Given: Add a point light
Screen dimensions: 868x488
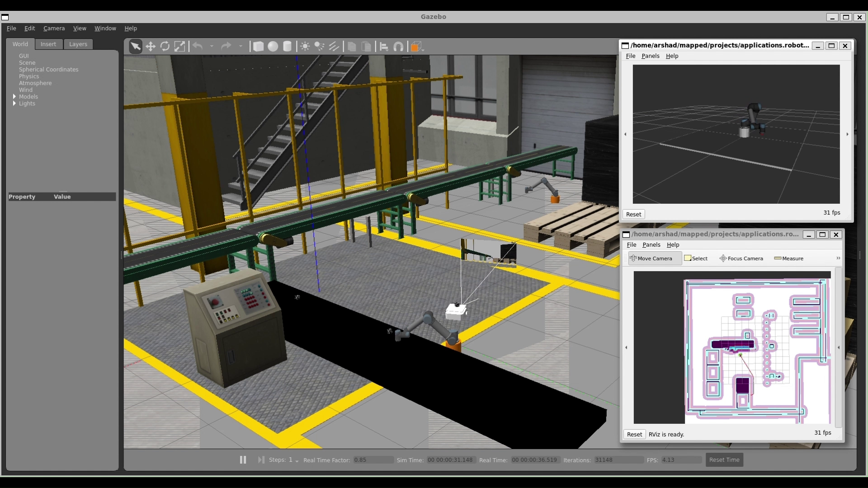Looking at the screenshot, I should pos(305,47).
